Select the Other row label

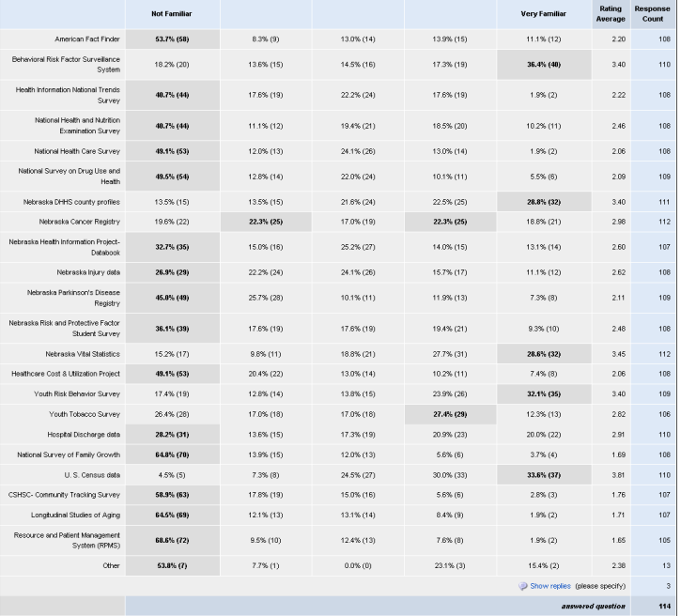[111, 565]
